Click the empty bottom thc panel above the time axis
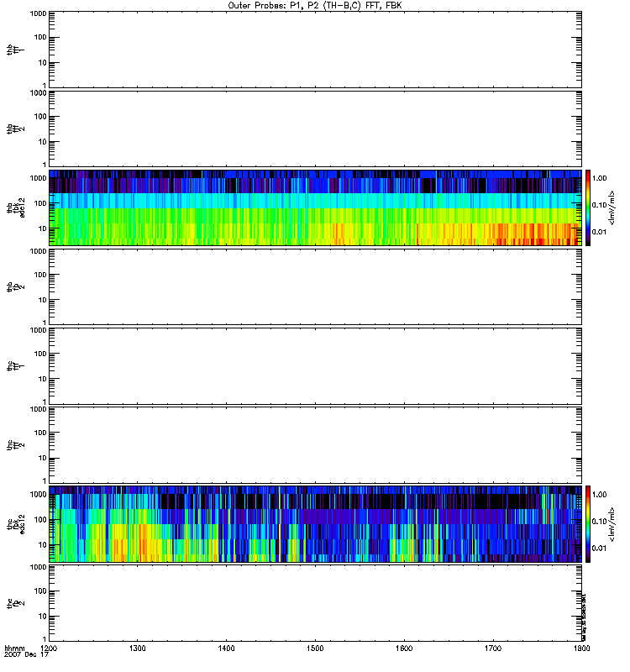The width and height of the screenshot is (630, 672). pos(315,602)
